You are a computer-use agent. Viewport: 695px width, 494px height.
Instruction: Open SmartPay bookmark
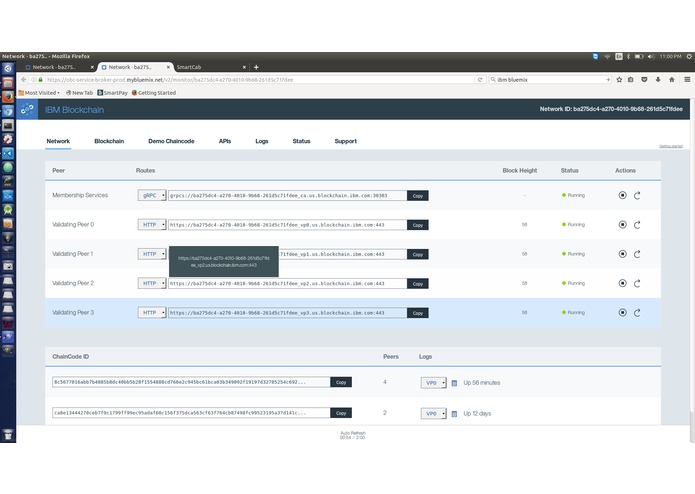[x=113, y=93]
